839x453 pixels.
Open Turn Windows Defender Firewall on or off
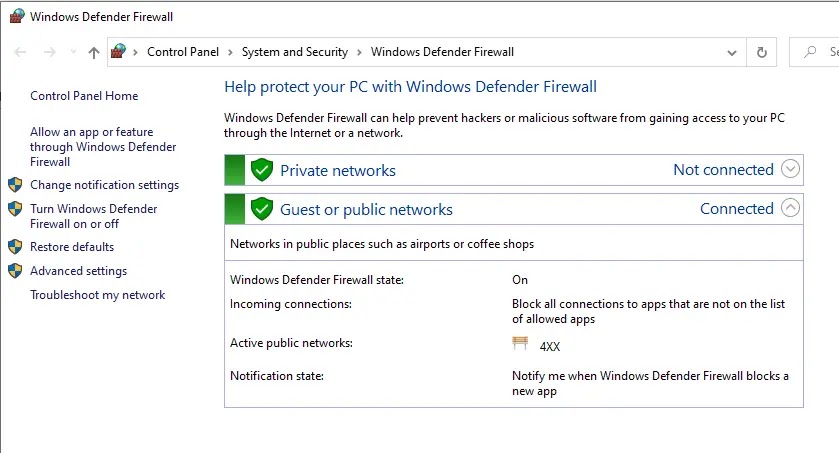pyautogui.click(x=94, y=216)
